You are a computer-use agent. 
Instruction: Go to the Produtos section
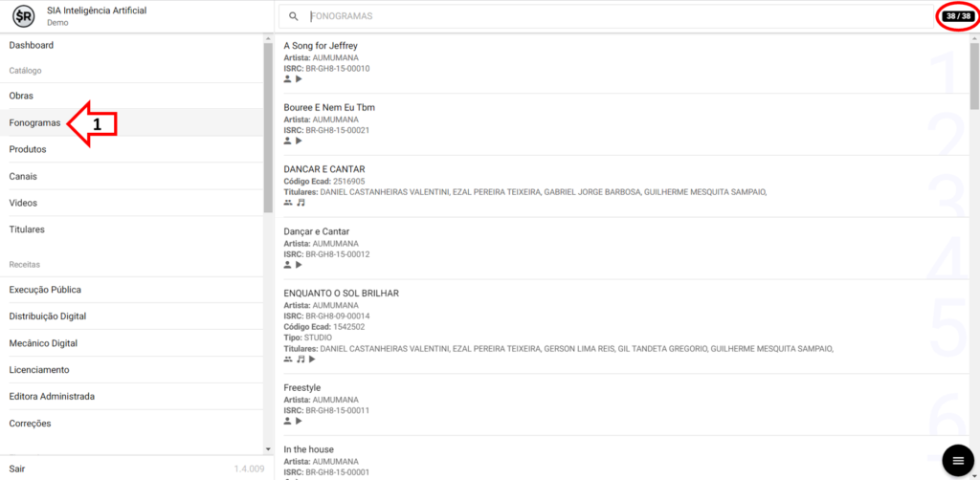click(x=28, y=150)
